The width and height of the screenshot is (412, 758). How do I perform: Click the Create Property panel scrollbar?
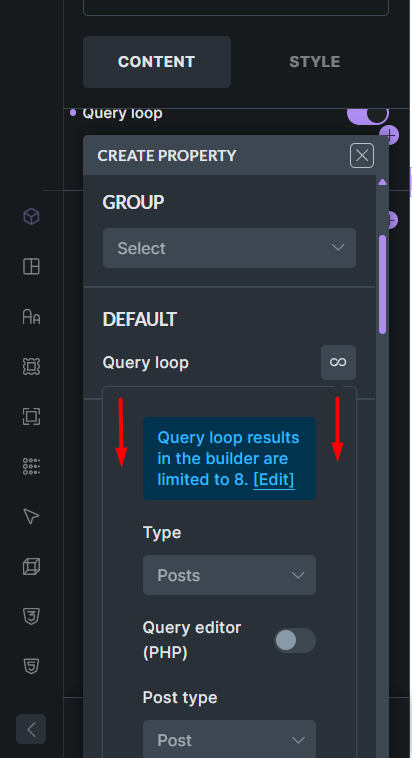pyautogui.click(x=383, y=284)
